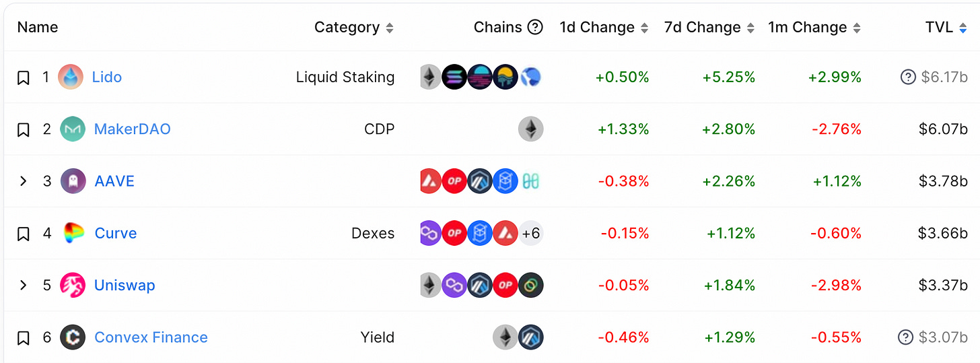This screenshot has height=363, width=980.
Task: Click the AAVE ghost logo icon
Action: 73,181
